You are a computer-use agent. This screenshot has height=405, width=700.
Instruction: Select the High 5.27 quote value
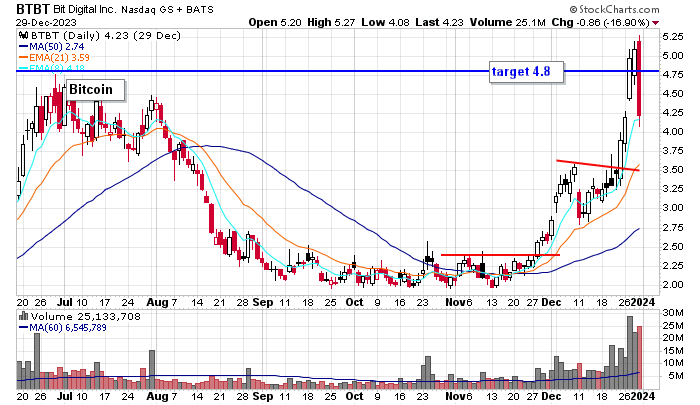(x=331, y=22)
